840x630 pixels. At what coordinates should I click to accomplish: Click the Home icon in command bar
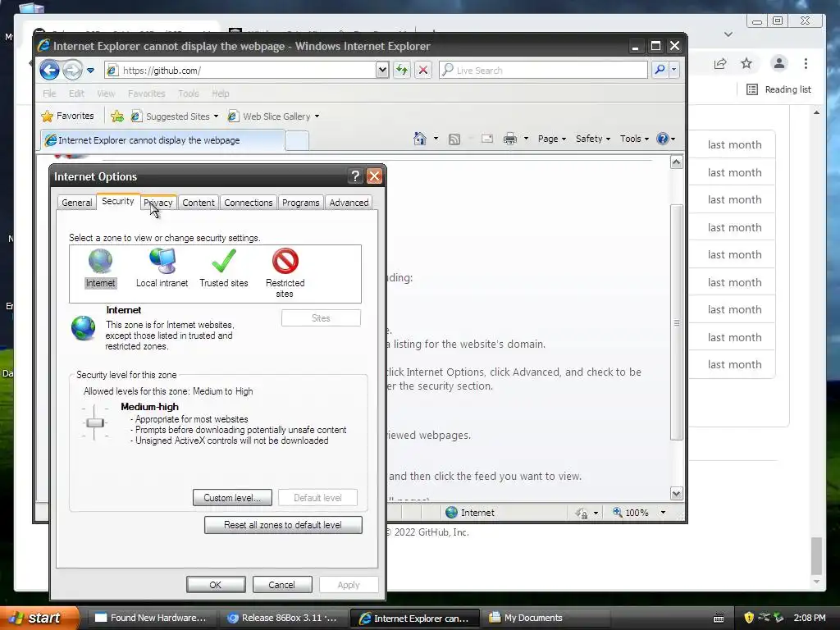tap(419, 139)
